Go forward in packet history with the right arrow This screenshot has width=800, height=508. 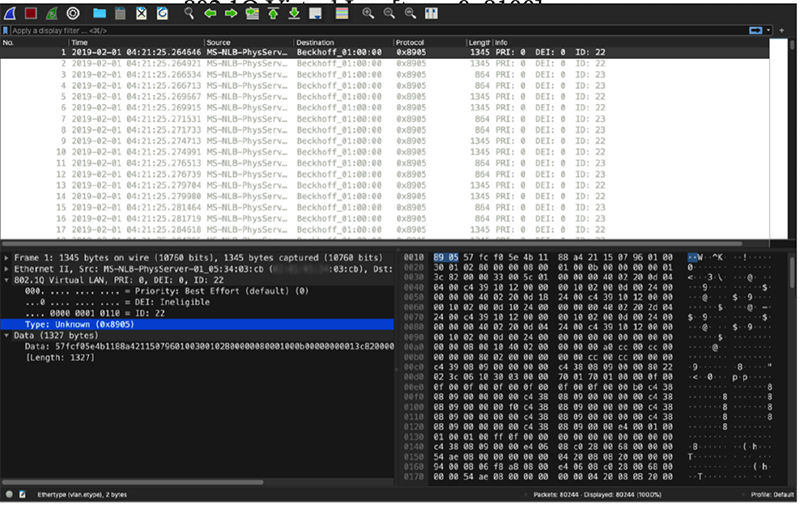tap(231, 13)
